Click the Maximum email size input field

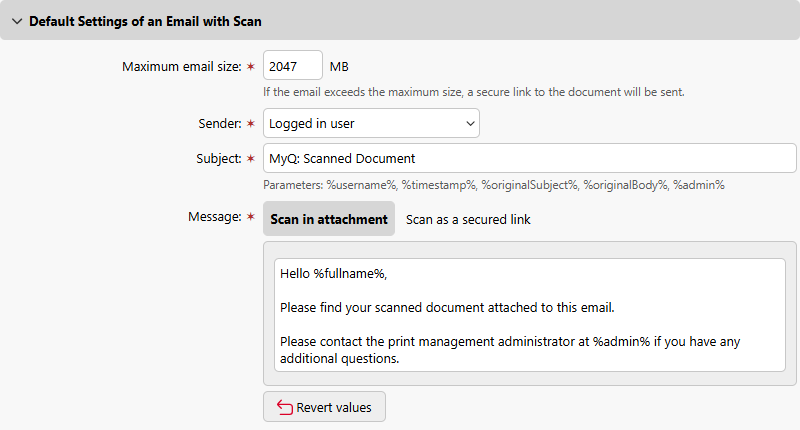(293, 65)
